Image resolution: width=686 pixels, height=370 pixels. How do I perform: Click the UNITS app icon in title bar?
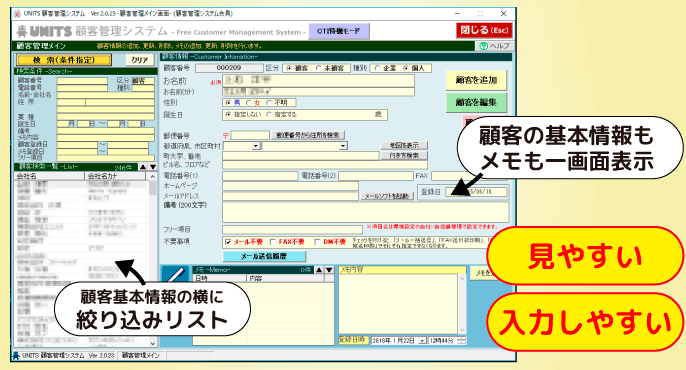18,14
